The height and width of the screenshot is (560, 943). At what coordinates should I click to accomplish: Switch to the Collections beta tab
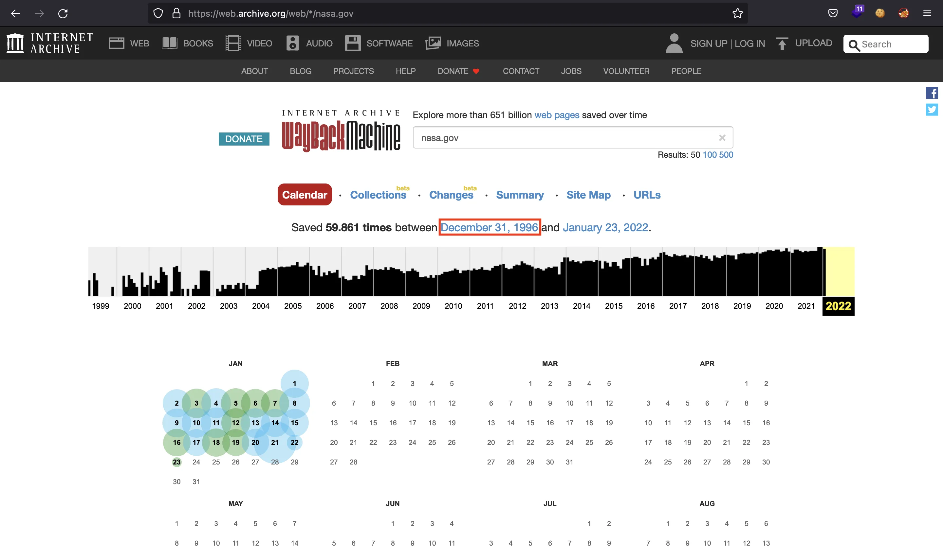click(x=378, y=194)
